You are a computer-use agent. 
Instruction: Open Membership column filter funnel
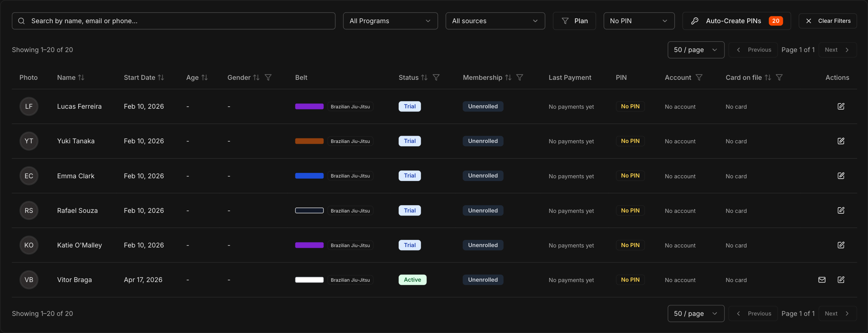click(x=520, y=78)
